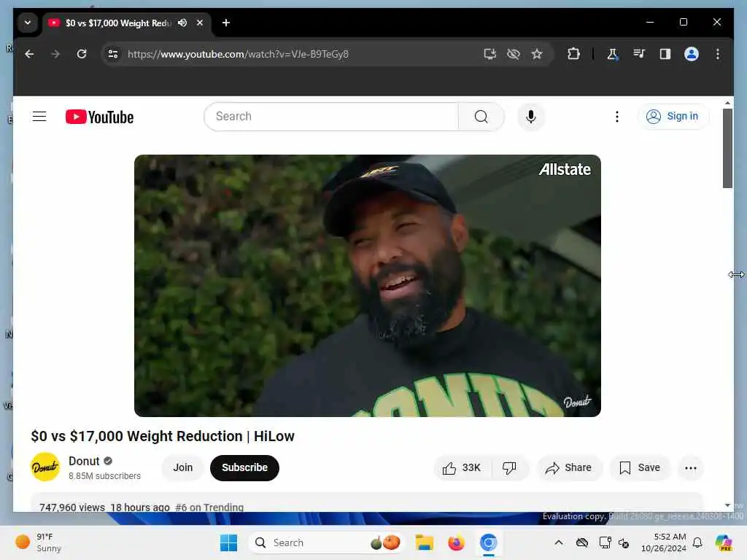Open the weather widget showing 91°F

pos(39,542)
